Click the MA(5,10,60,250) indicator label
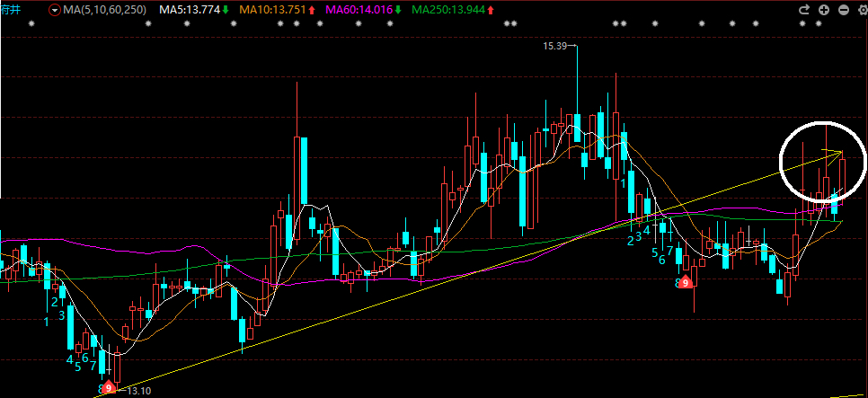Viewport: 868px width, 398px height. point(104,9)
